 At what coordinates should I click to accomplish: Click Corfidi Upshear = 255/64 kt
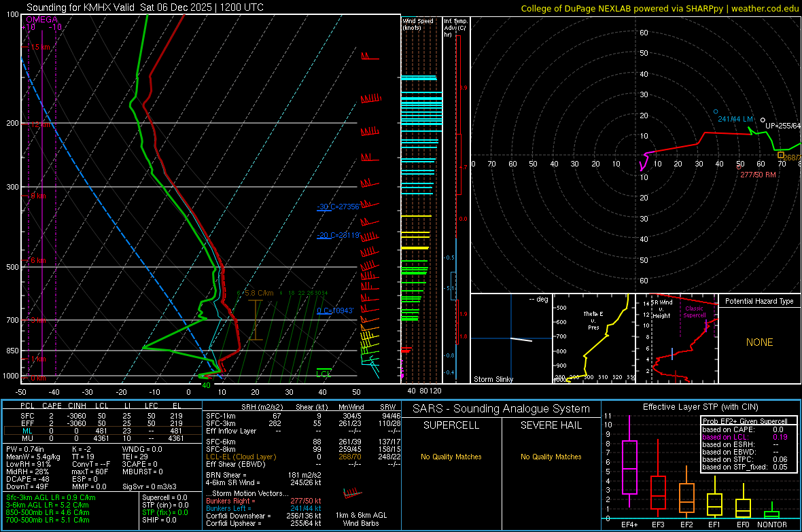(264, 523)
